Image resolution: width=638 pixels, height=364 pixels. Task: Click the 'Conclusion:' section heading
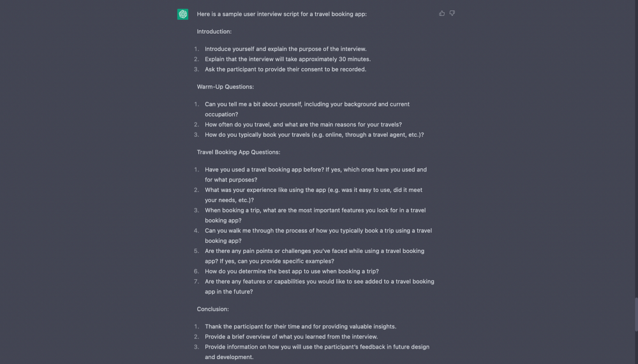coord(213,309)
